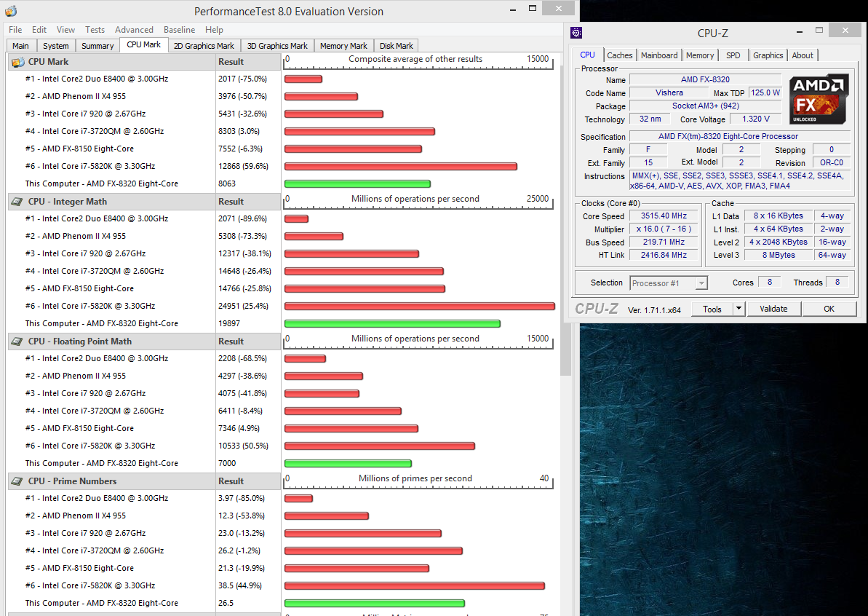Click the CPU Mark section icon
This screenshot has width=868, height=616.
pos(17,62)
